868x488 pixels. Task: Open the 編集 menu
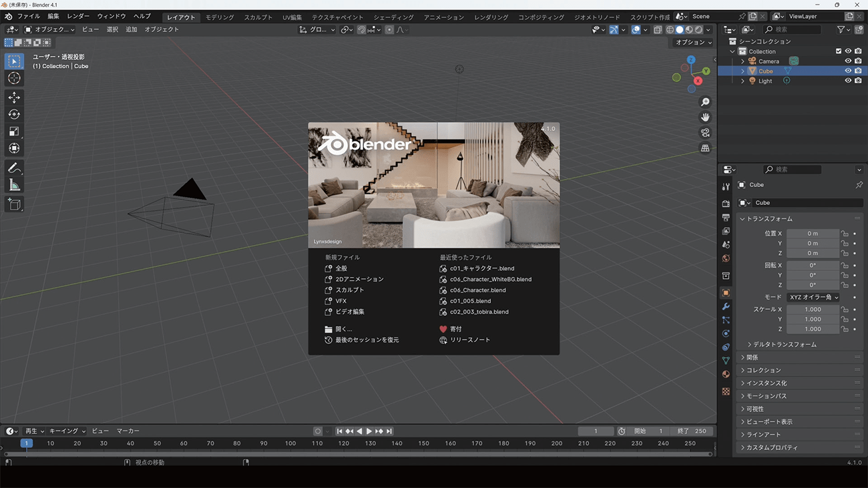(53, 16)
